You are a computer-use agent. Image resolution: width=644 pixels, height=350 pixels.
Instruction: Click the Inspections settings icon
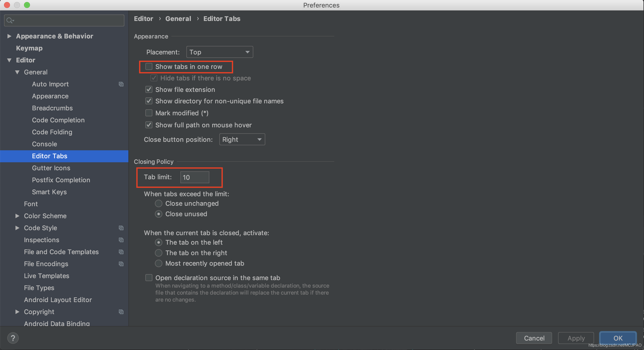(x=121, y=240)
